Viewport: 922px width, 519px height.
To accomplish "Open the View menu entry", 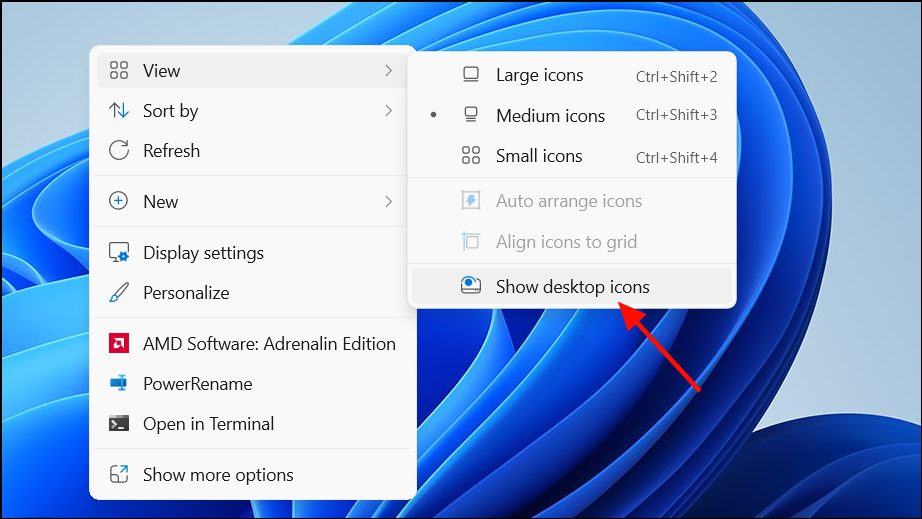I will pyautogui.click(x=252, y=71).
